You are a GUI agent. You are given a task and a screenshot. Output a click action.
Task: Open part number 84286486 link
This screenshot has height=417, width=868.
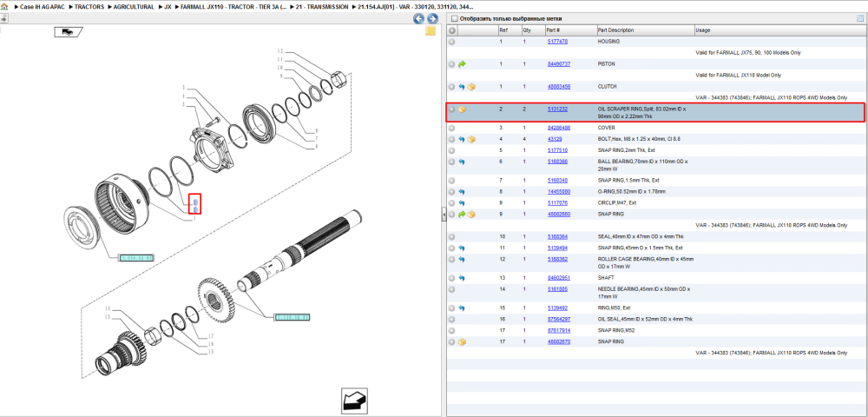[x=559, y=128]
